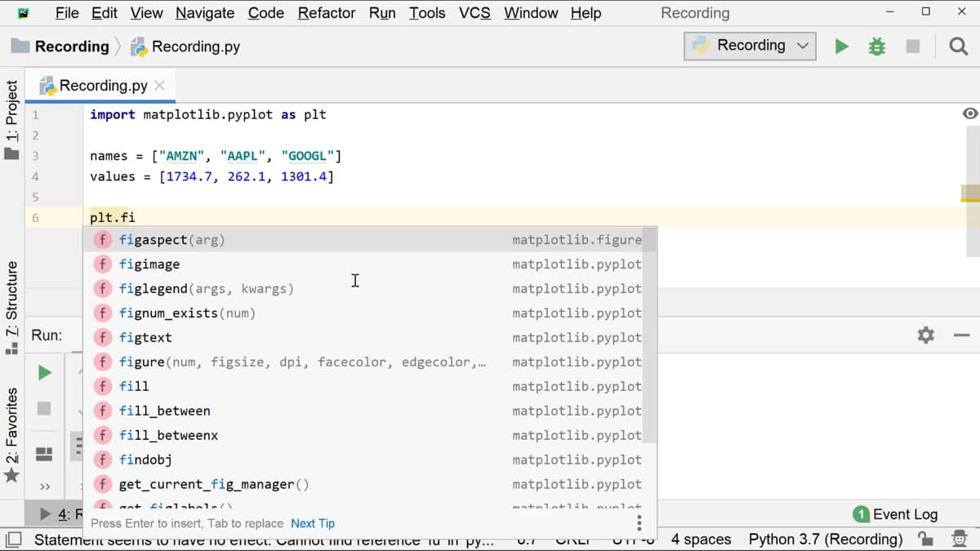Rerun using Run panel play icon
Image resolution: width=980 pixels, height=551 pixels.
click(x=45, y=373)
